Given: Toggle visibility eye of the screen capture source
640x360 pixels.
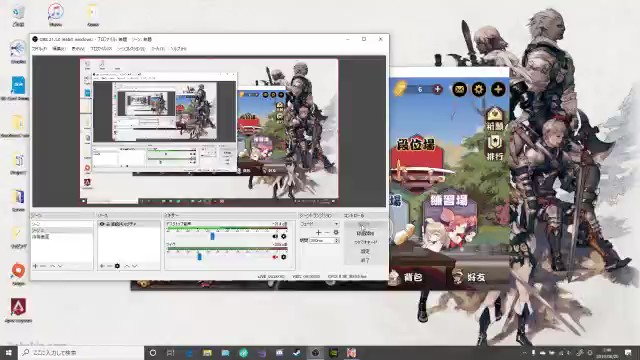Looking at the screenshot, I should pyautogui.click(x=102, y=224).
